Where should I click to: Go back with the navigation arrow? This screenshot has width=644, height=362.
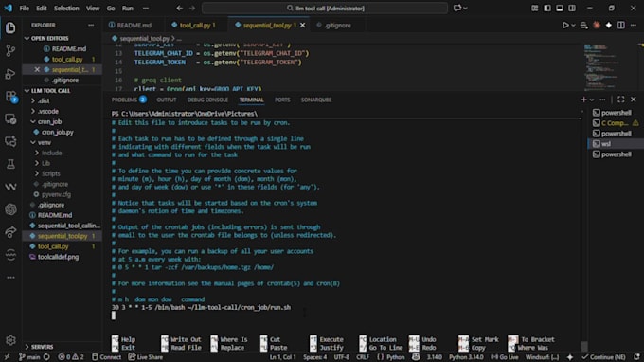click(180, 9)
